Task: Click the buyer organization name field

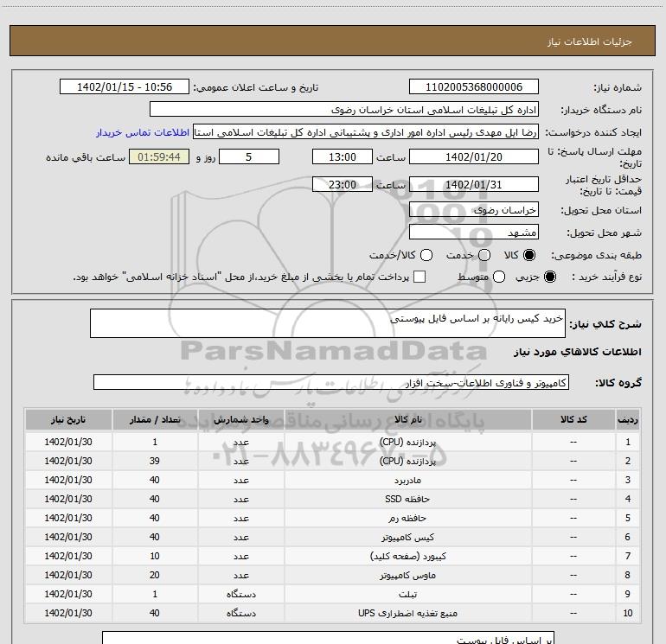Action: (344, 110)
